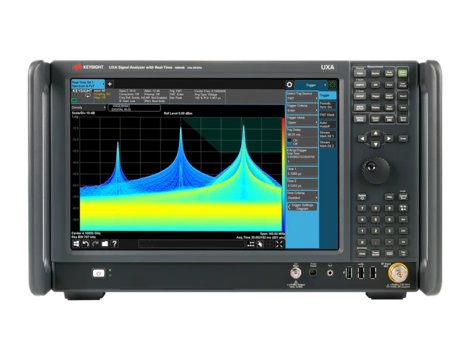Click the FREQ hardkey
Image resolution: width=470 pixels, height=360 pixels.
[360, 74]
